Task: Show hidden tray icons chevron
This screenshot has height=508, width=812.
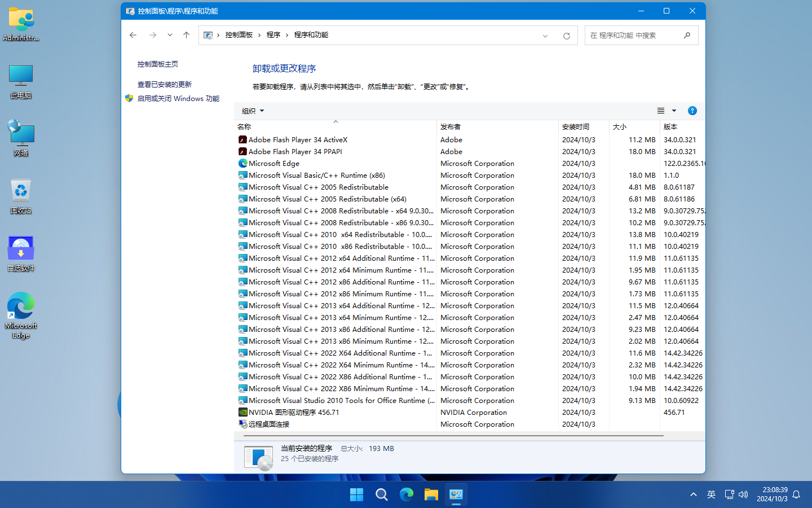Action: (694, 495)
